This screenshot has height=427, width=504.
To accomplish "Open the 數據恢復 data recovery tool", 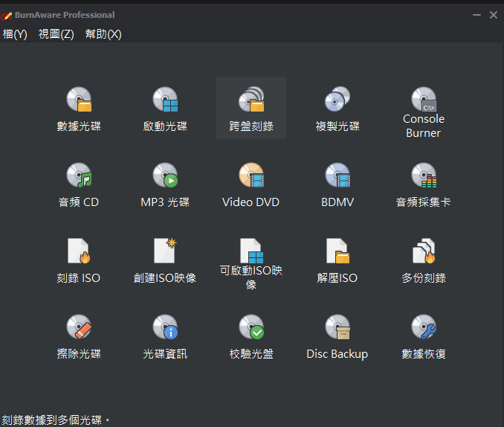I will [x=423, y=336].
